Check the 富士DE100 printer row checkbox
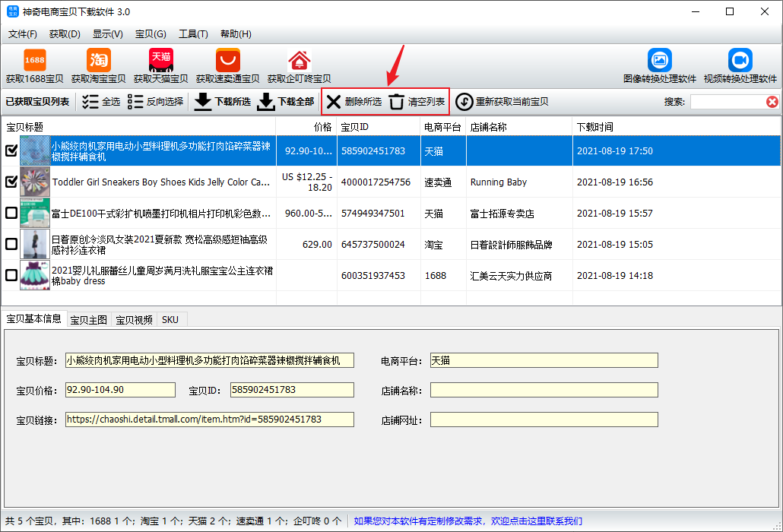783x532 pixels. coord(11,213)
